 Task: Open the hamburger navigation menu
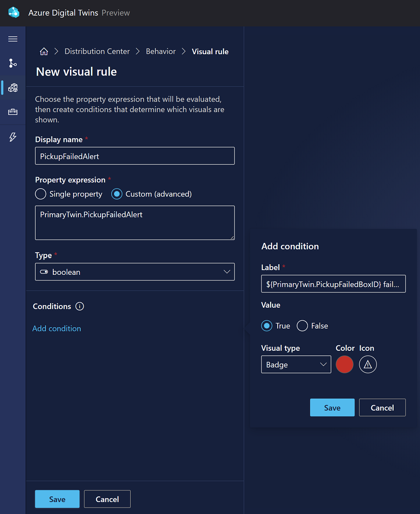(x=13, y=39)
